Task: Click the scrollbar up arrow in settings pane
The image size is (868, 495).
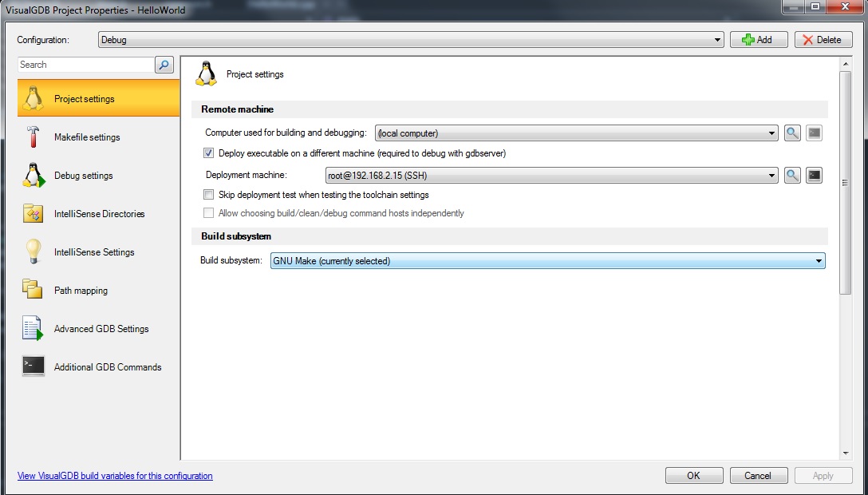Action: (846, 64)
